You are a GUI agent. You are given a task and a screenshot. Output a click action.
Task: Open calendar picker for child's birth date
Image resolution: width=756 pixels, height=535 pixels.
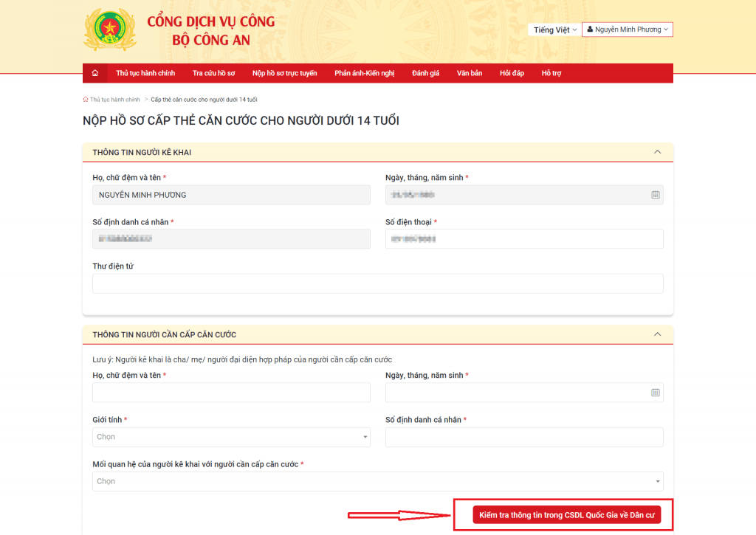click(656, 393)
